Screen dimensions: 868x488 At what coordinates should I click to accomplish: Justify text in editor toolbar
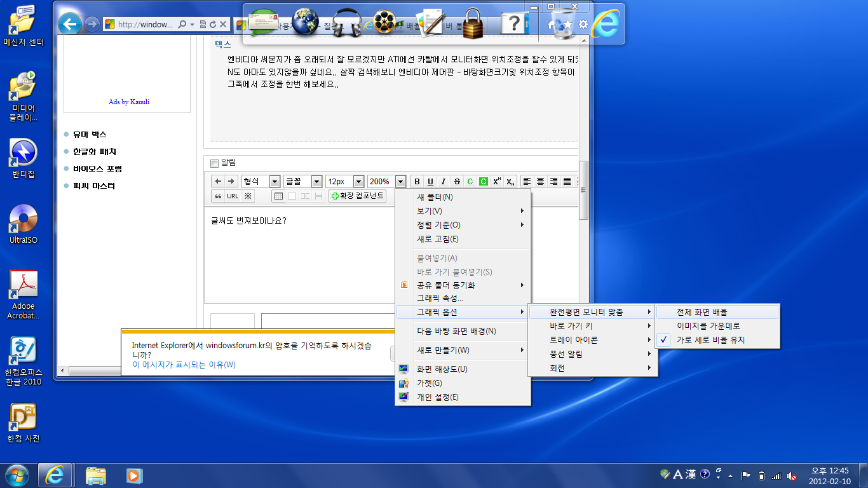(567, 182)
